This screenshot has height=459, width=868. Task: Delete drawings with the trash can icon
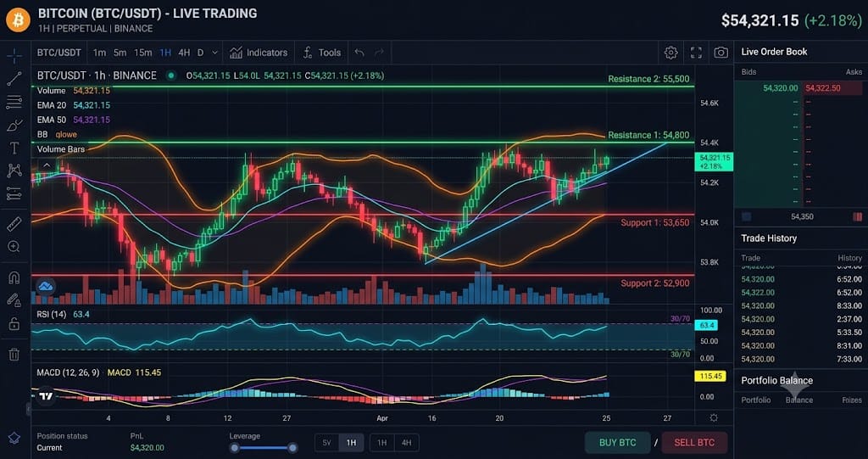pyautogui.click(x=14, y=355)
